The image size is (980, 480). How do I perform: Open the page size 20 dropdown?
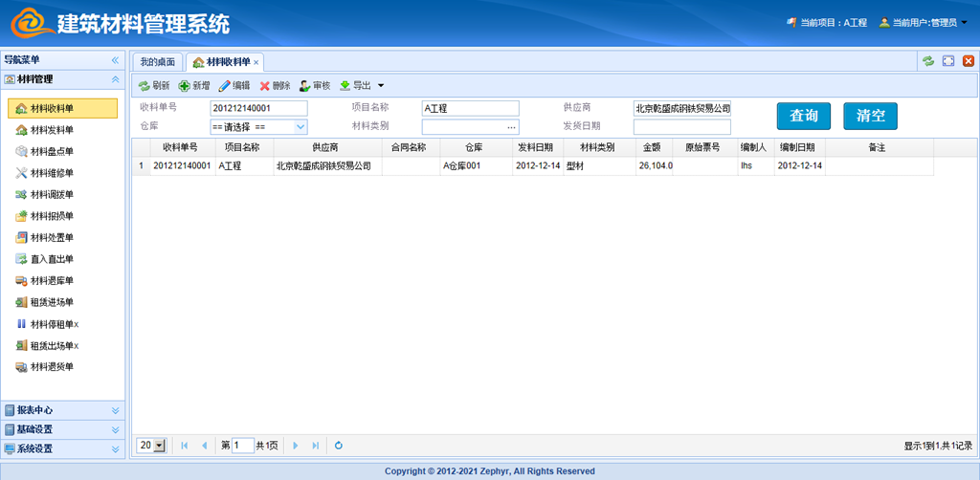[159, 445]
